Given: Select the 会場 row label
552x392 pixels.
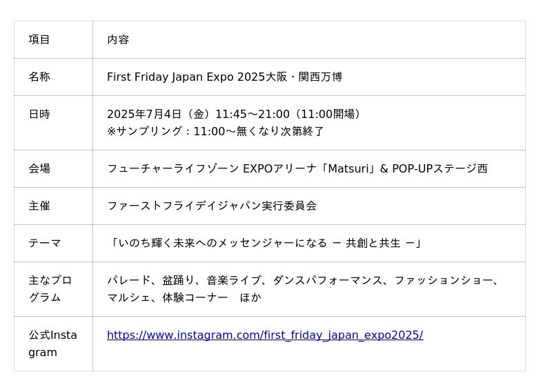Looking at the screenshot, I should (x=39, y=168).
